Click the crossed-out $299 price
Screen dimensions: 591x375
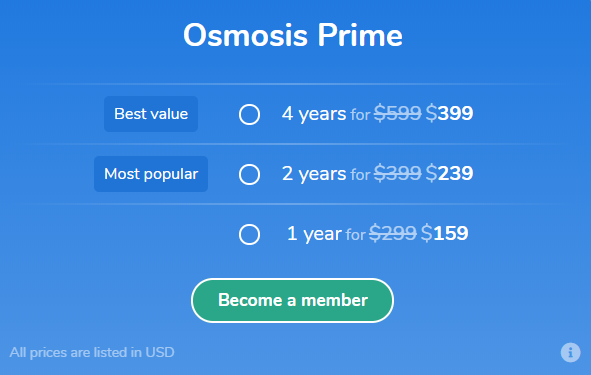[392, 233]
